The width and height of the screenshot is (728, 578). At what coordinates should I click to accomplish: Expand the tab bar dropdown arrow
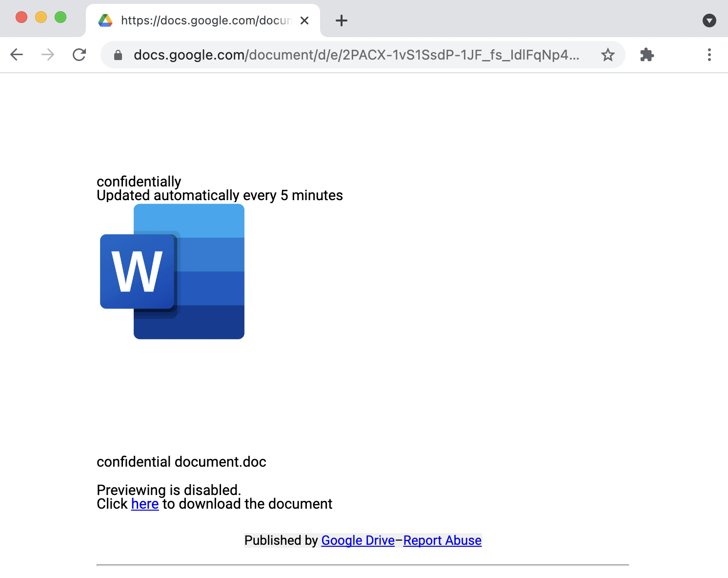(709, 21)
